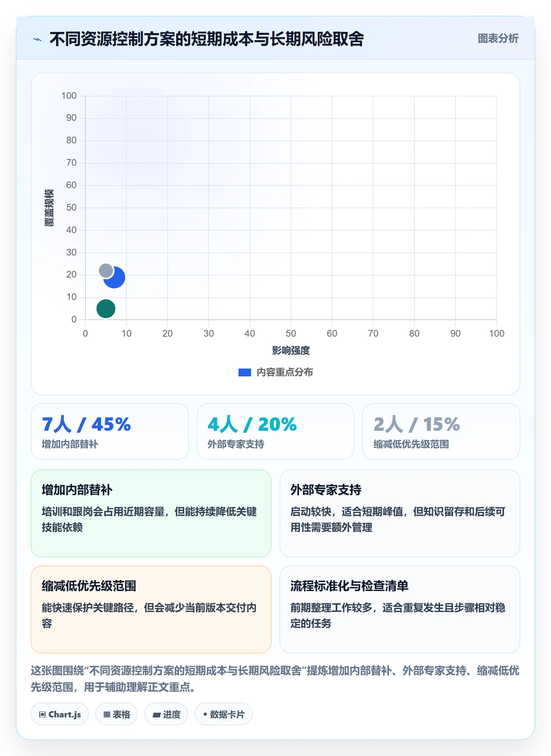Click the 表格 tag
551x756 pixels.
[116, 714]
